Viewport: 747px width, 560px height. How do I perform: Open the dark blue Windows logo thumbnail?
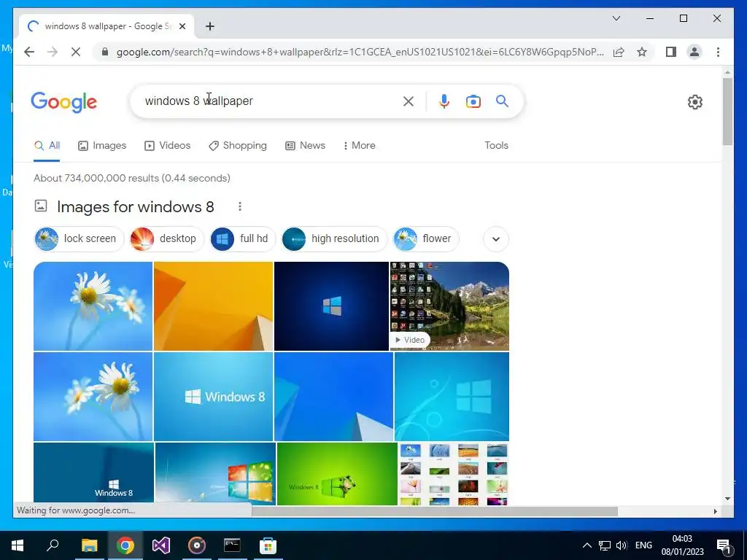(x=332, y=306)
